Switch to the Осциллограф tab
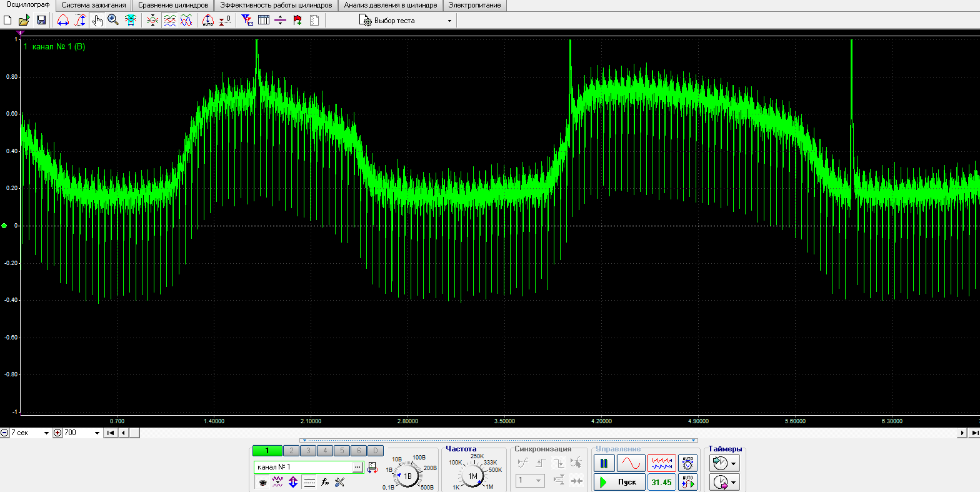Screen dimensions: 980x492 (x=27, y=5)
